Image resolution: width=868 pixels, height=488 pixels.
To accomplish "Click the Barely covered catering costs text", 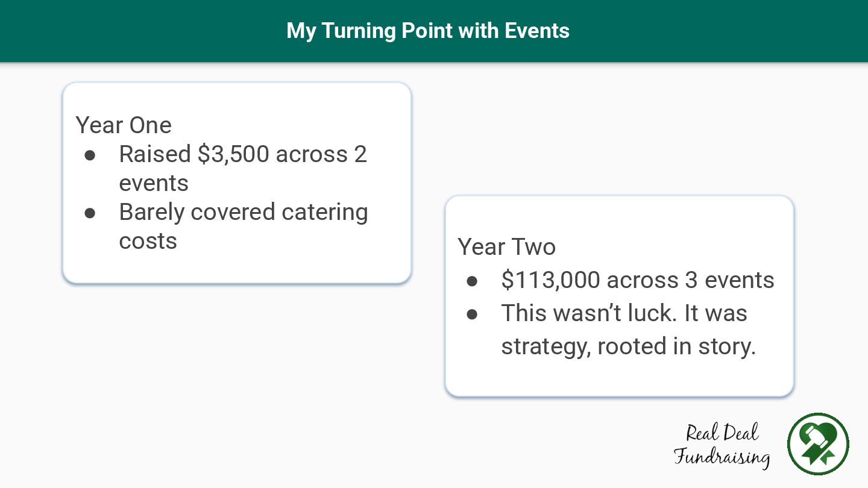I will pos(243,226).
